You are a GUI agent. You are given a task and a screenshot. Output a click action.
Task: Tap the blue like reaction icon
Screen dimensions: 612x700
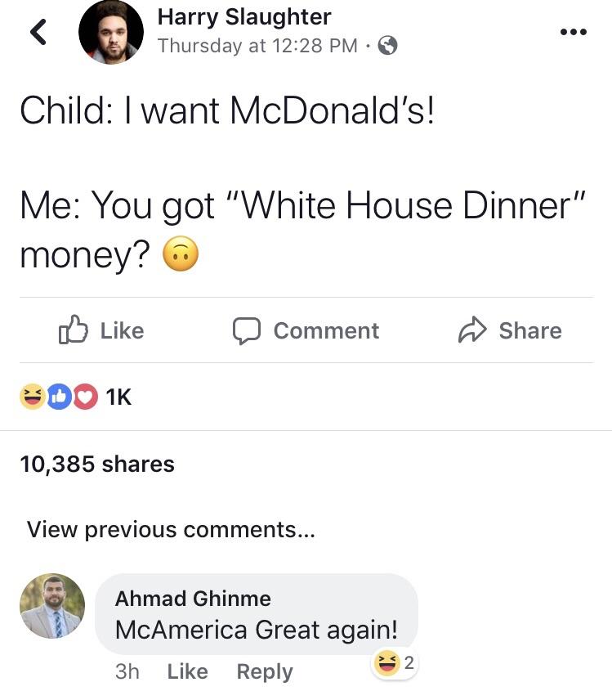pos(58,397)
